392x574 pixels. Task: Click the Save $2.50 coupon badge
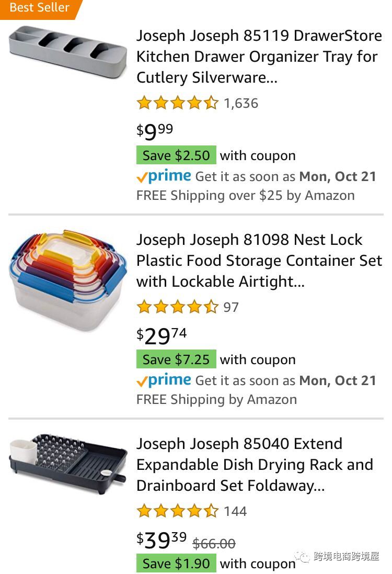point(176,155)
